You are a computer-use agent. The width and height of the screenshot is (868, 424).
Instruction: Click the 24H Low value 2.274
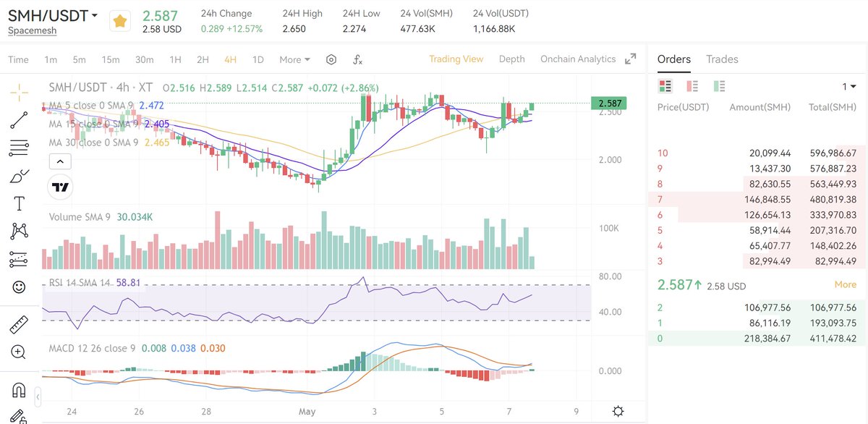coord(354,29)
